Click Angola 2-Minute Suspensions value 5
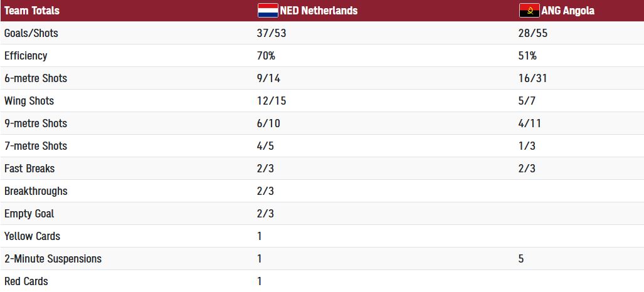This screenshot has width=644, height=292. 522,259
